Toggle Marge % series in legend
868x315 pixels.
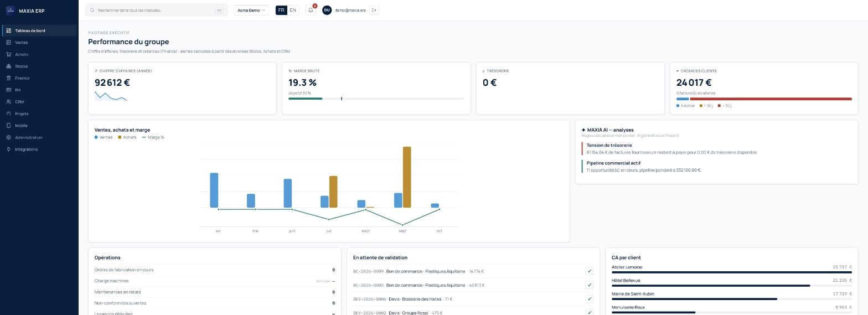pyautogui.click(x=153, y=137)
